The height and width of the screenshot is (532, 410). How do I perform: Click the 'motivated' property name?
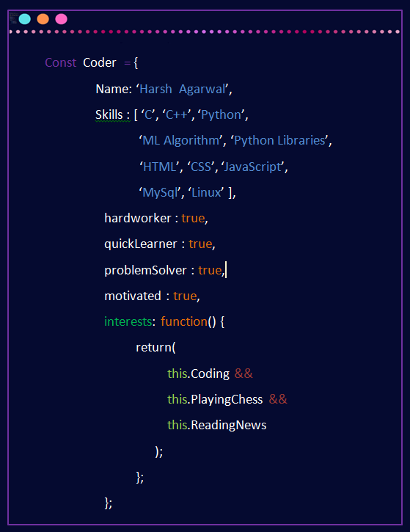coord(133,296)
